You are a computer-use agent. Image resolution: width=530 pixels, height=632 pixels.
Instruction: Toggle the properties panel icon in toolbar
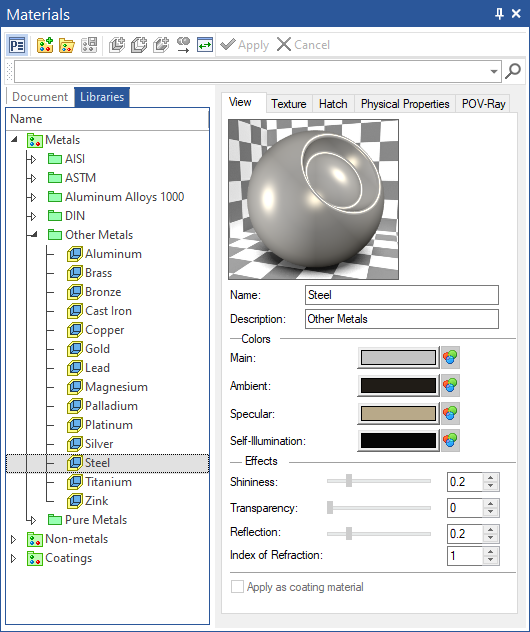click(17, 45)
